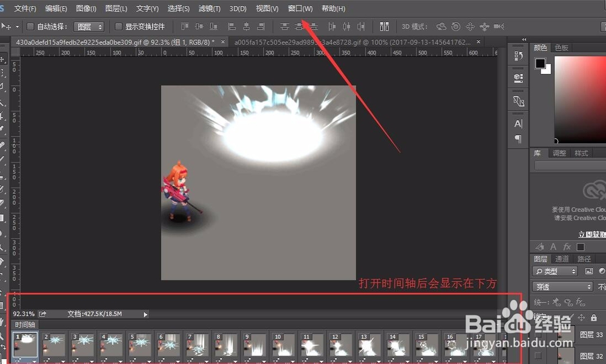This screenshot has height=364, width=606.
Task: Enable the 自动选择 checkbox
Action: [x=29, y=26]
